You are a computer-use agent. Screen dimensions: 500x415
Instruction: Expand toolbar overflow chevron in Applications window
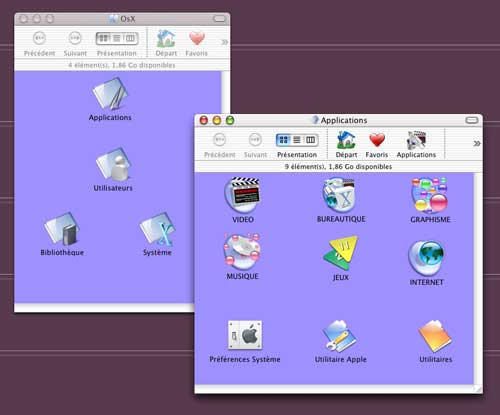[477, 143]
